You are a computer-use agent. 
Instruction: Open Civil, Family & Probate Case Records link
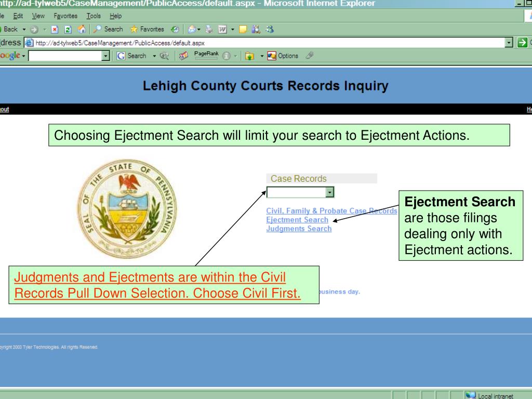pos(331,211)
